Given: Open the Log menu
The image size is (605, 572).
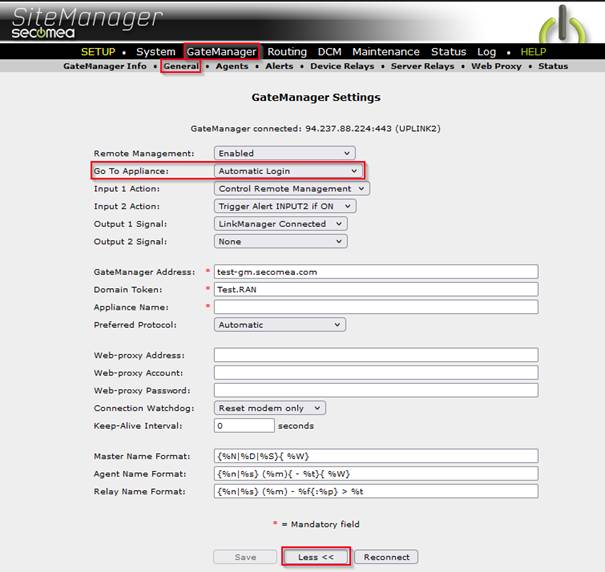Looking at the screenshot, I should 486,52.
